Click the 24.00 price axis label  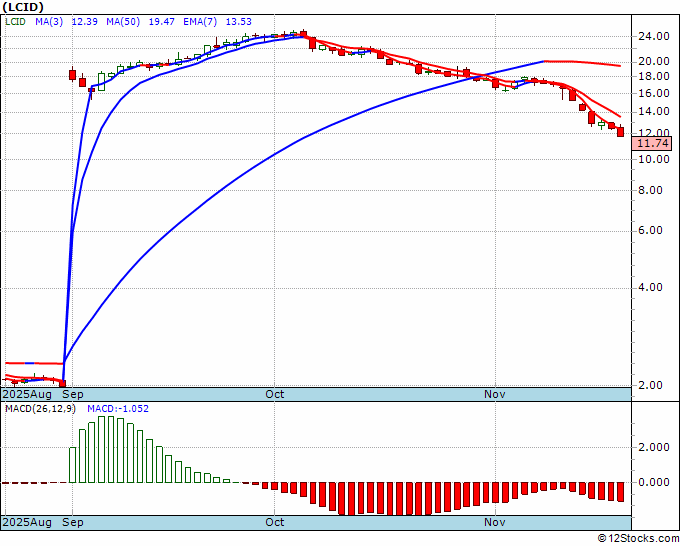pos(654,36)
